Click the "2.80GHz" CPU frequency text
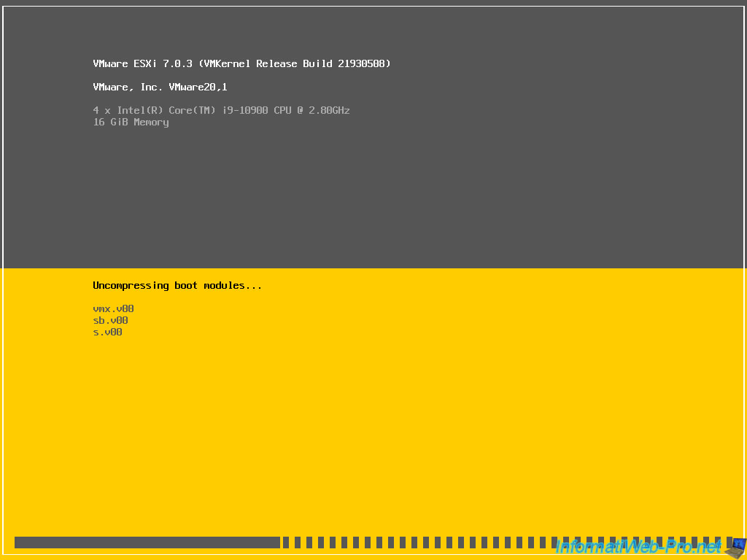The width and height of the screenshot is (747, 560). click(326, 110)
